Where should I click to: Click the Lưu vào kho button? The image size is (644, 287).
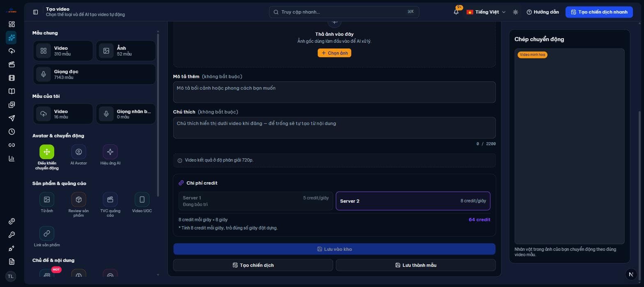(x=334, y=249)
